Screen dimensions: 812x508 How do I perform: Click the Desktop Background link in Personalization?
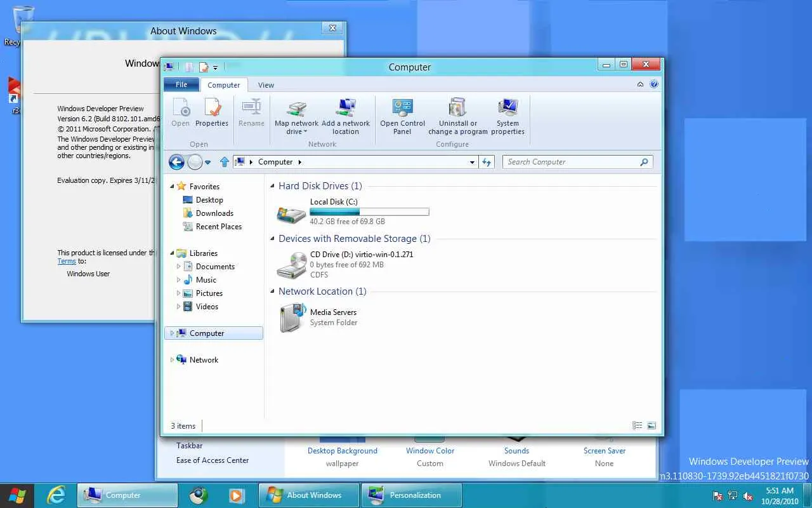[343, 451]
